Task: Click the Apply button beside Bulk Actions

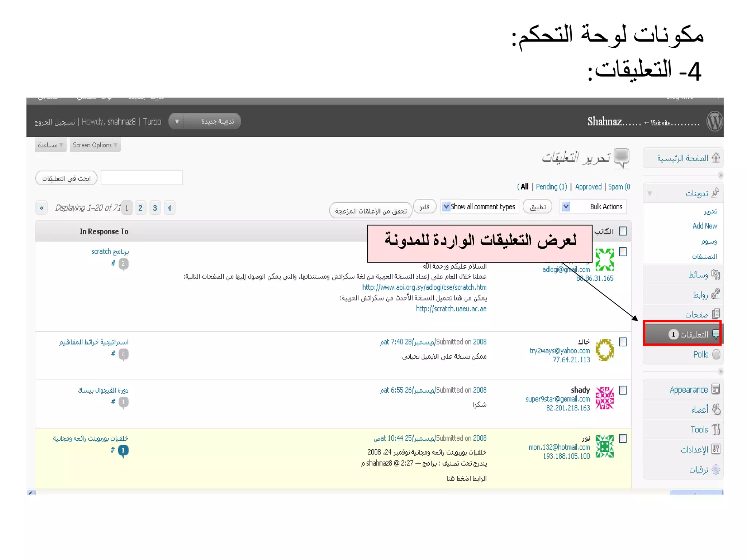Action: coord(537,207)
